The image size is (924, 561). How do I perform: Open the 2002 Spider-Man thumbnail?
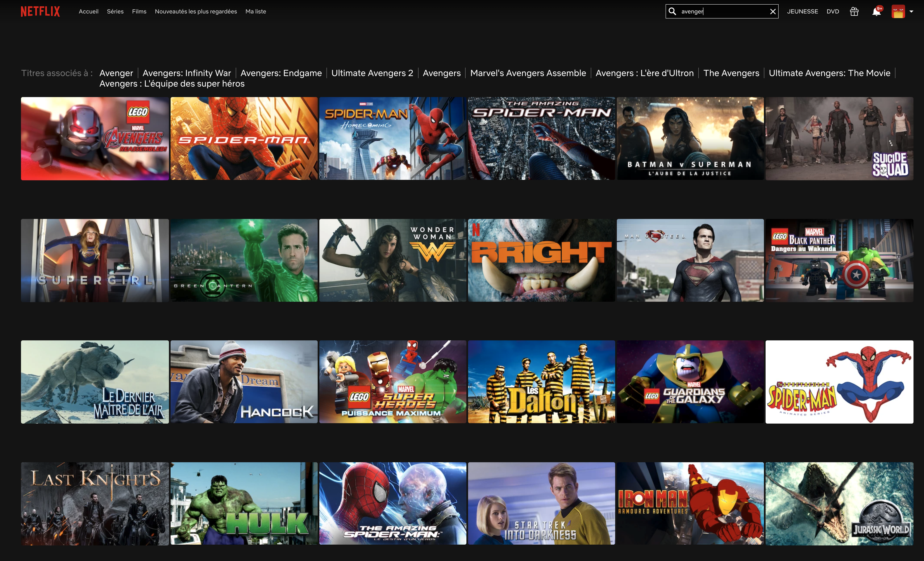[x=244, y=139]
